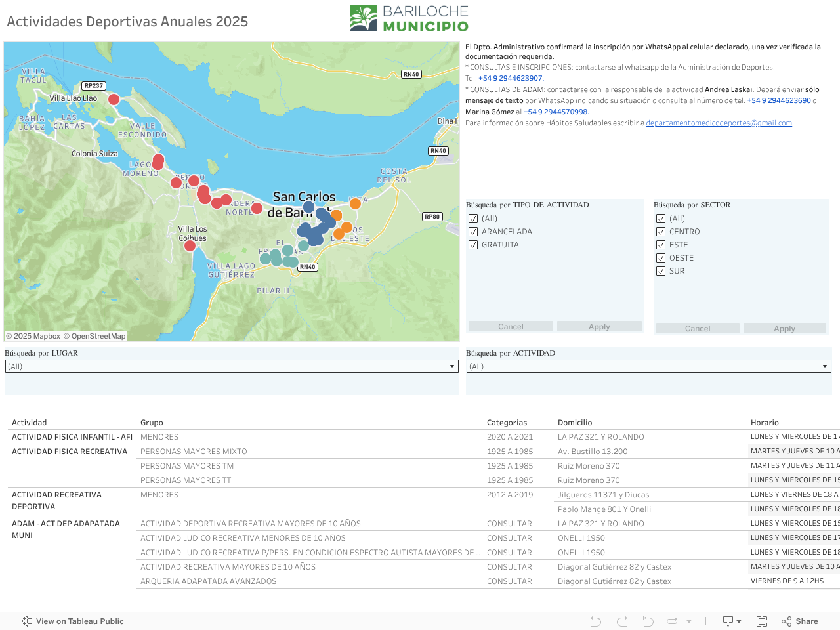840x630 pixels.
Task: Click the Revert icon in Tableau toolbar
Action: 648,621
